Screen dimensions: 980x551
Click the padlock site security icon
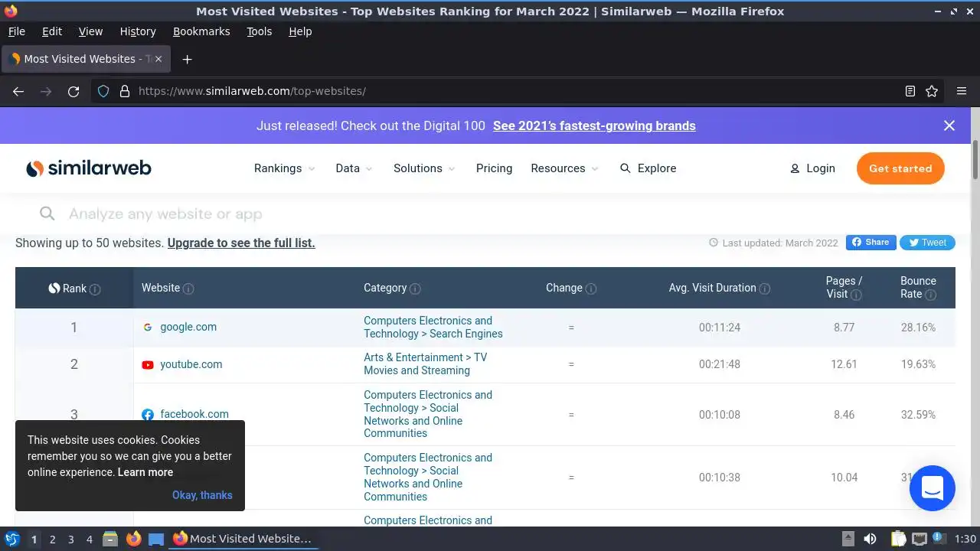(125, 91)
